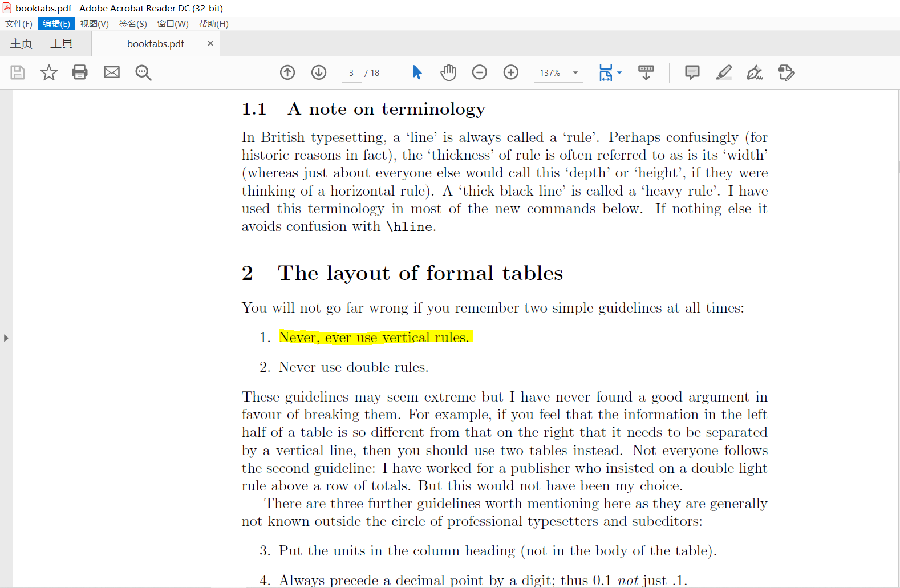Click the 137% zoom value field
This screenshot has width=900, height=588.
pyautogui.click(x=550, y=73)
